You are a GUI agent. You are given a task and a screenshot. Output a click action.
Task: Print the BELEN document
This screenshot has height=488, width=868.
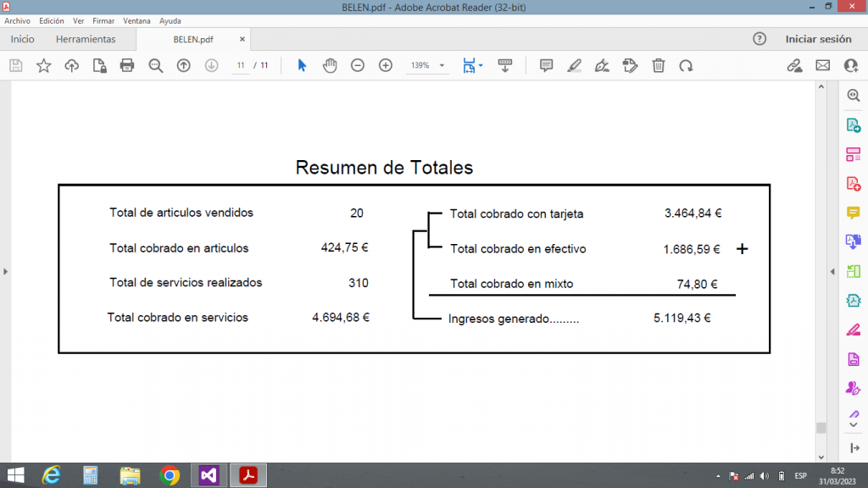[x=127, y=65]
